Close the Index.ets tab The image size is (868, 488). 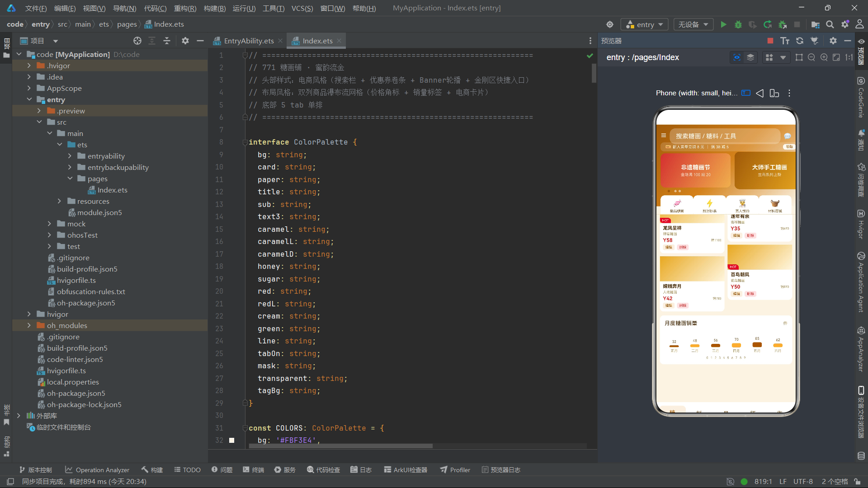tap(339, 41)
